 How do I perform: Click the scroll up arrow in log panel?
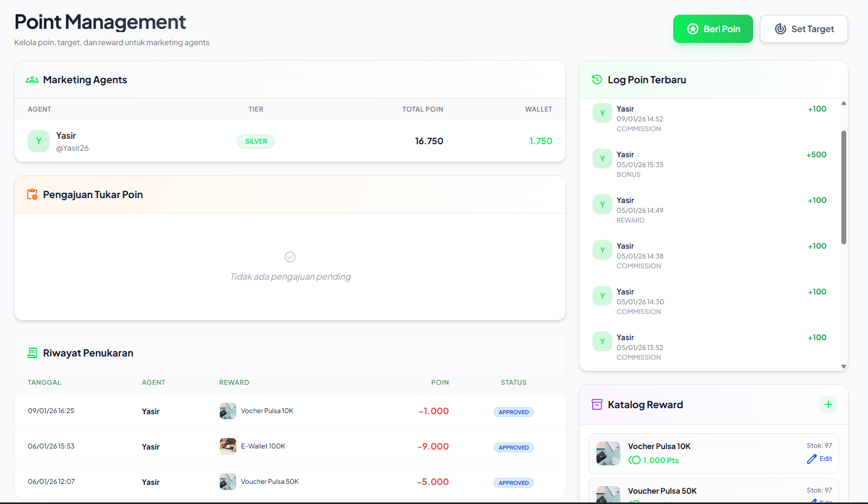click(844, 103)
